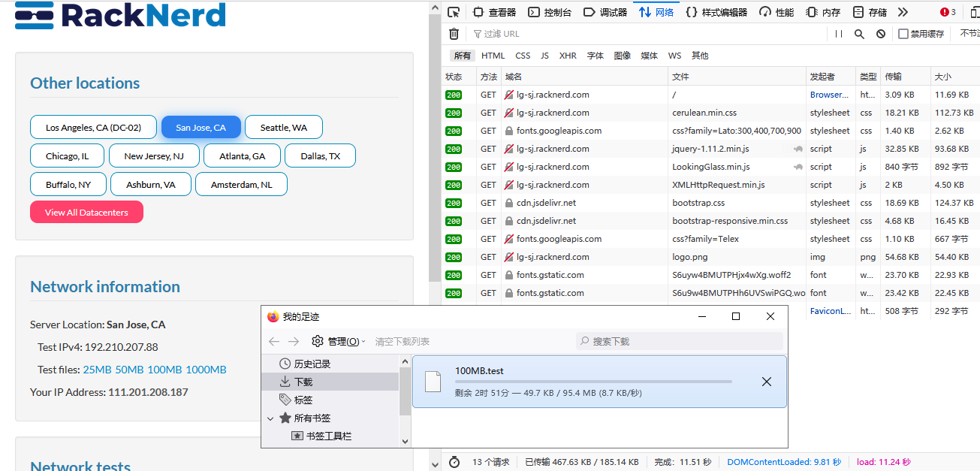
Task: Go back in the 我的足迹 library window
Action: tap(274, 341)
